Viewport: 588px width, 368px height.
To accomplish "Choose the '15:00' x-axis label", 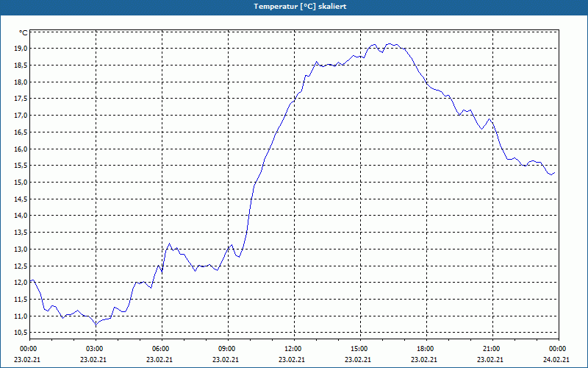I will 360,349.
